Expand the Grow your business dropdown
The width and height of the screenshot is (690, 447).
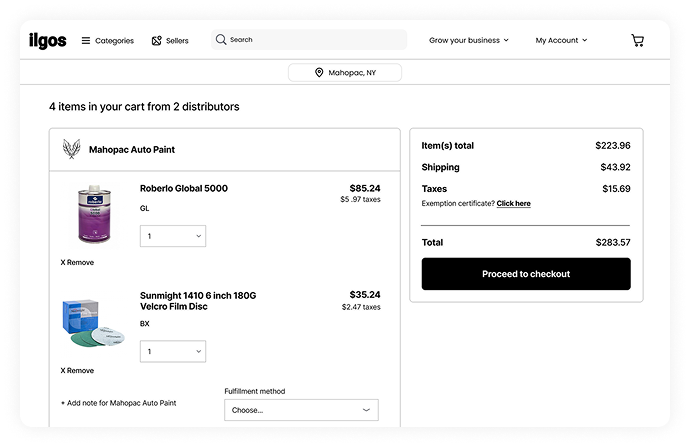coord(469,40)
